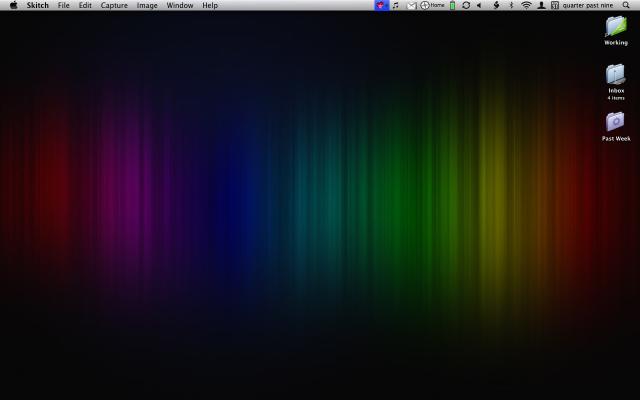Open Spotlight search magnifier
Viewport: 640px width, 400px height.
626,5
